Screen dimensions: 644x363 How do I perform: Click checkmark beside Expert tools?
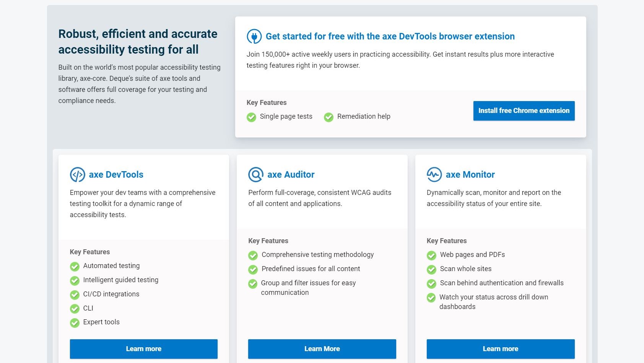coord(75,323)
